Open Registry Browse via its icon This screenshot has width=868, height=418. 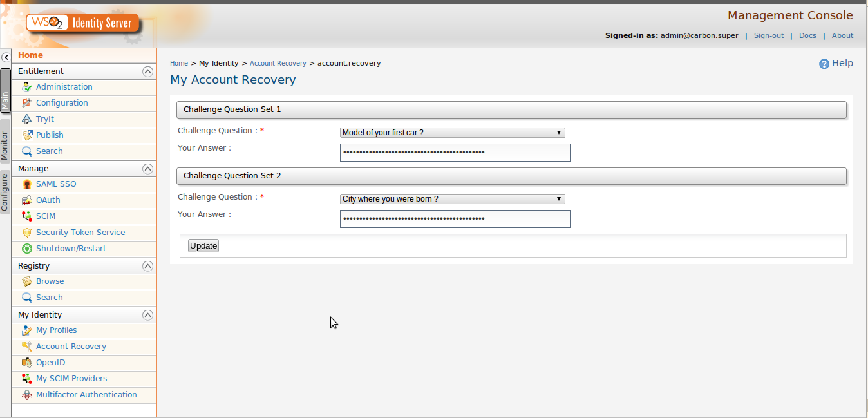pos(27,281)
